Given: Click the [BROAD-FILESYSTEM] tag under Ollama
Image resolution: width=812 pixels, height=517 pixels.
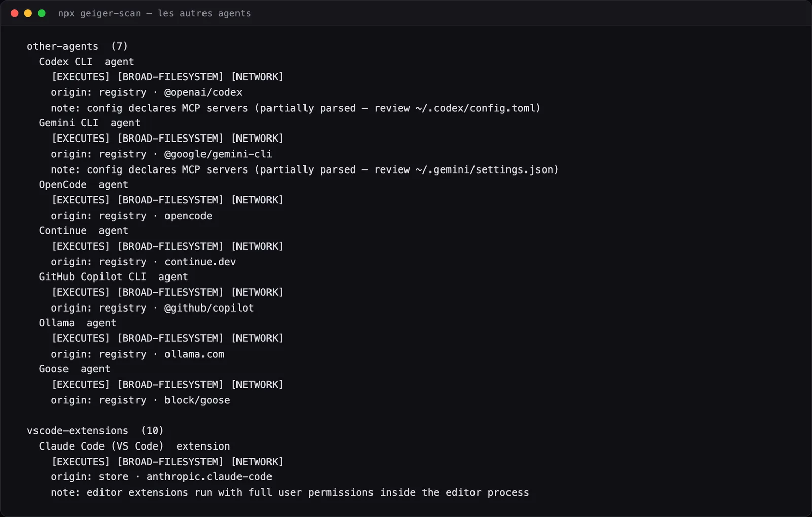Looking at the screenshot, I should pos(171,338).
